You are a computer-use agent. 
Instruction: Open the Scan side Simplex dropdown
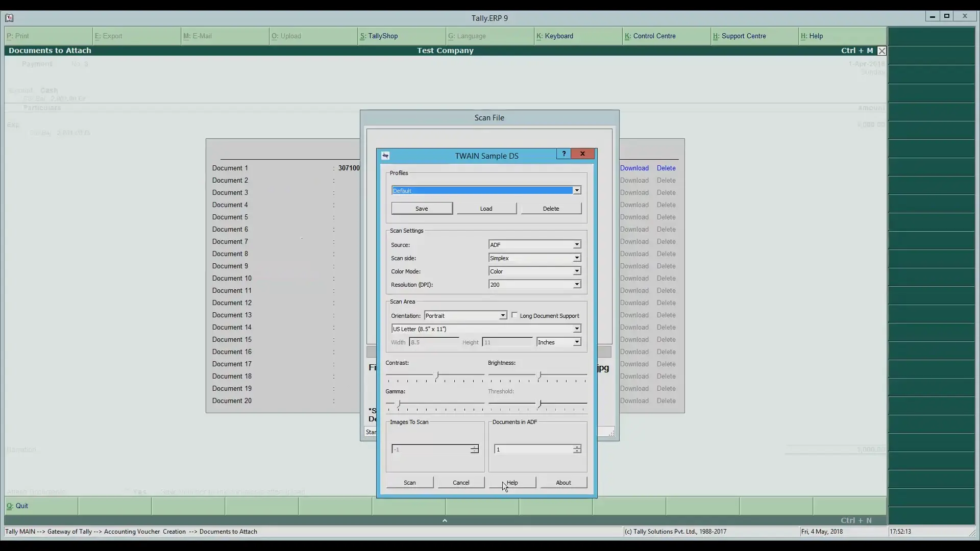[x=577, y=258]
